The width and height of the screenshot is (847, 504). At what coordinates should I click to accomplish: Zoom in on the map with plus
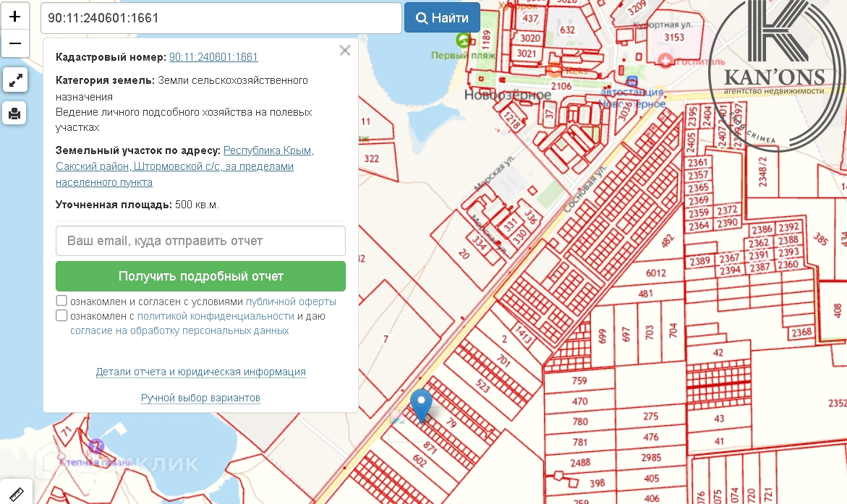tap(15, 16)
